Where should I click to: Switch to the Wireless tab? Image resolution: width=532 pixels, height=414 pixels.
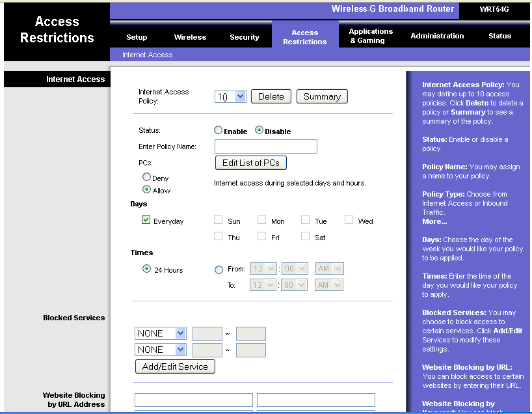pyautogui.click(x=190, y=37)
